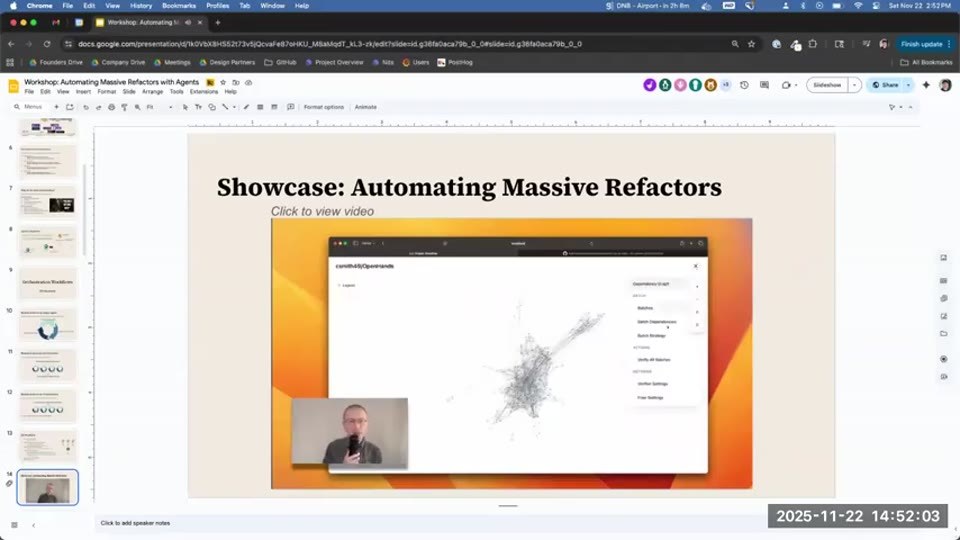
Task: Choose the select arrow cursor tool
Action: [186, 107]
